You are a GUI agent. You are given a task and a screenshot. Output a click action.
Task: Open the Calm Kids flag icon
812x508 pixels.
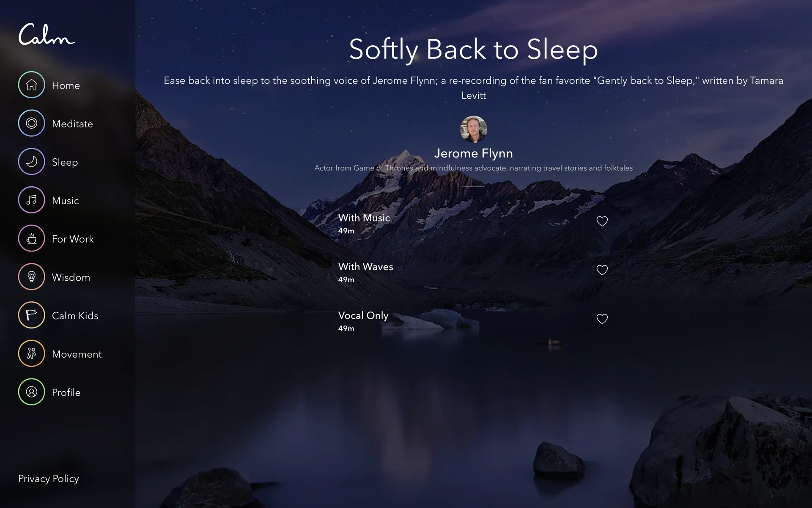tap(31, 315)
